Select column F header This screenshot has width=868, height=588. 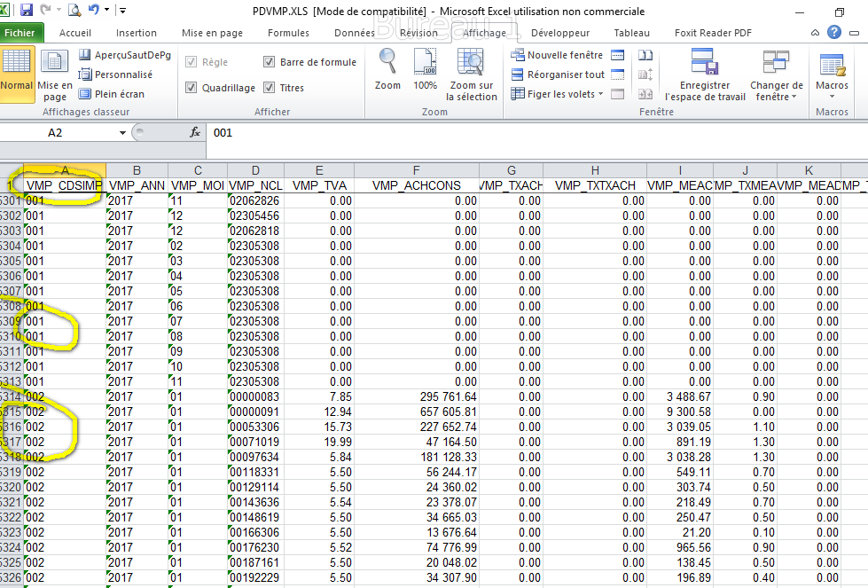click(x=416, y=170)
